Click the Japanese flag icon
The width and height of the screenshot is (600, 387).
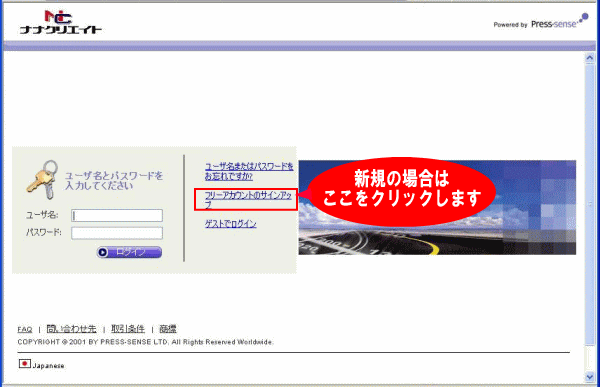pyautogui.click(x=25, y=363)
